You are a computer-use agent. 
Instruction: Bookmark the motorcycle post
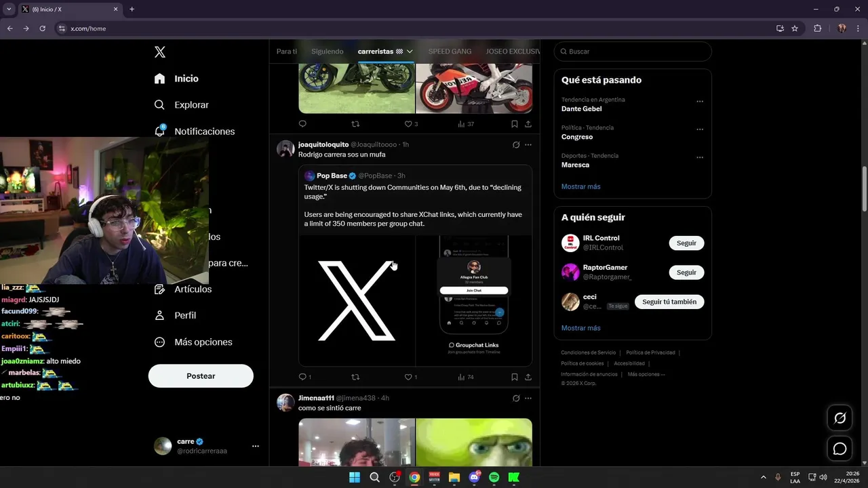click(x=515, y=124)
